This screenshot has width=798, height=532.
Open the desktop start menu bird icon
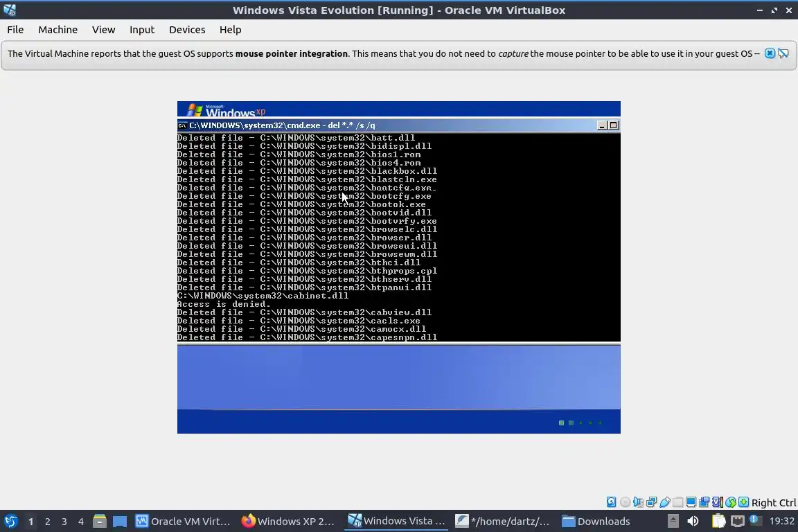10,522
